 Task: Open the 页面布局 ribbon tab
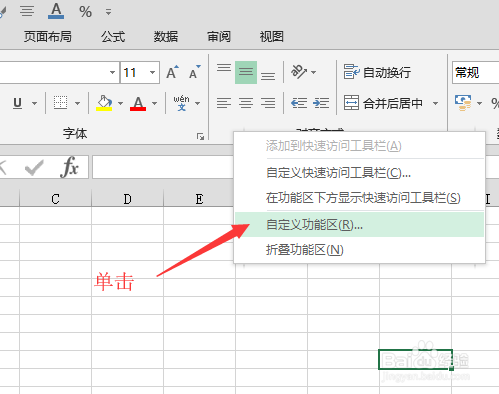coord(47,36)
